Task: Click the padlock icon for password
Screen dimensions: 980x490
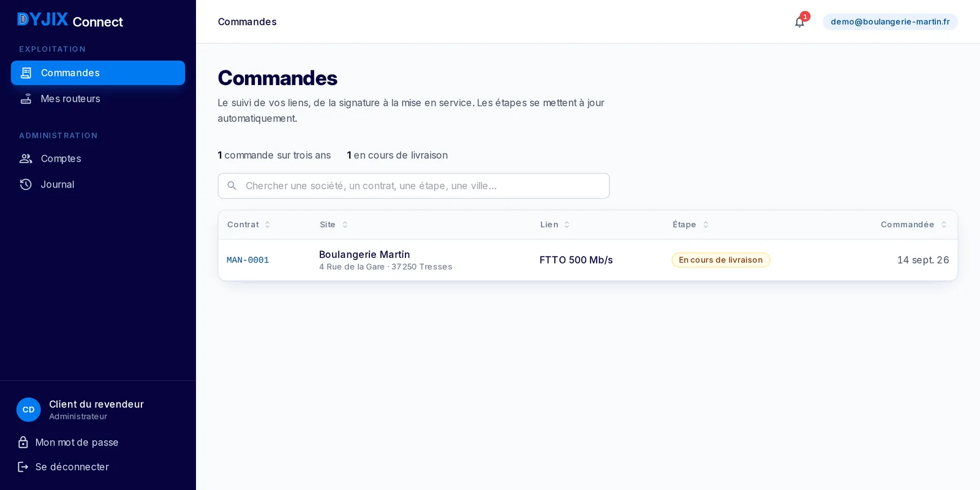Action: [23, 442]
